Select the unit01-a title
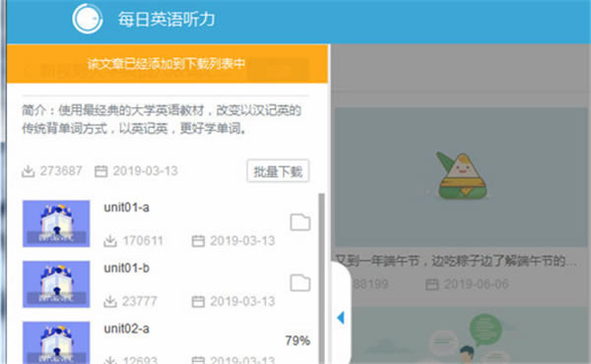This screenshot has width=591, height=364. tap(126, 208)
